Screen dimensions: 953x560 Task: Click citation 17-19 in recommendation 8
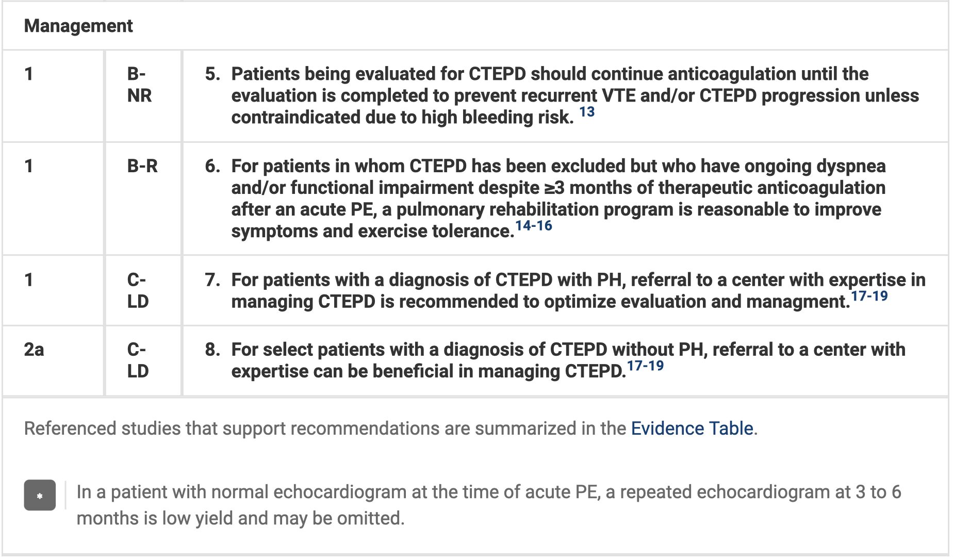click(x=645, y=366)
